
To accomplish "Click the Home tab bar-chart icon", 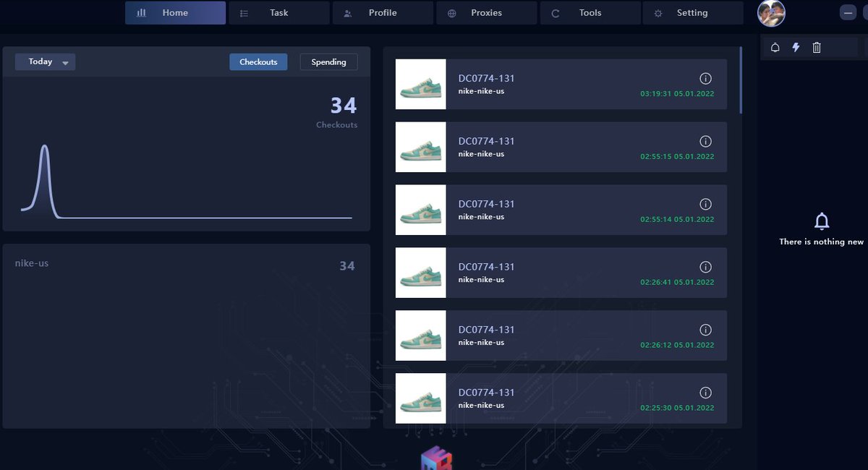I will [x=142, y=13].
